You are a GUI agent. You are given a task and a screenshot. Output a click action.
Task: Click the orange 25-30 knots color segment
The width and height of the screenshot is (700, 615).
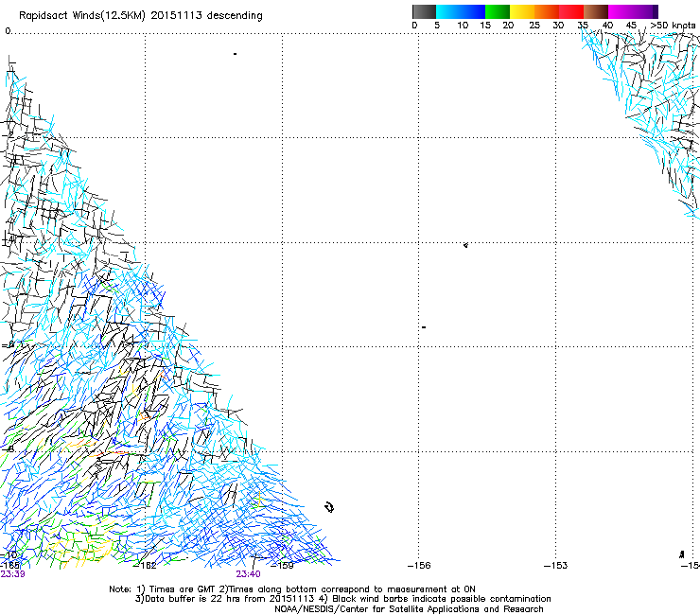point(547,11)
